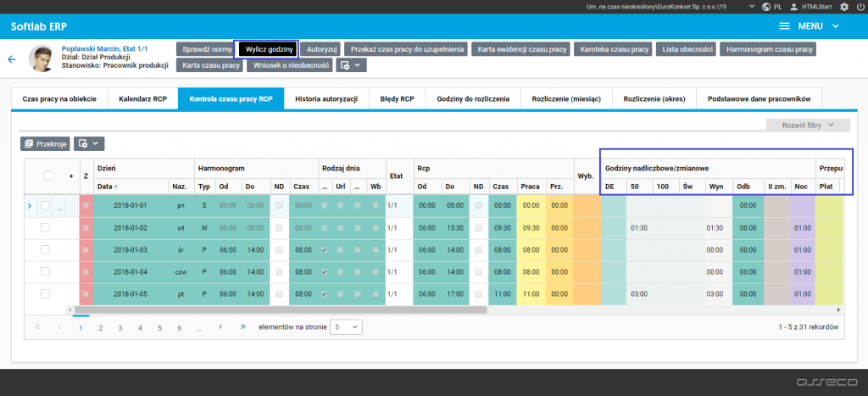Click the globe language icon
868x396 pixels.
tap(766, 7)
